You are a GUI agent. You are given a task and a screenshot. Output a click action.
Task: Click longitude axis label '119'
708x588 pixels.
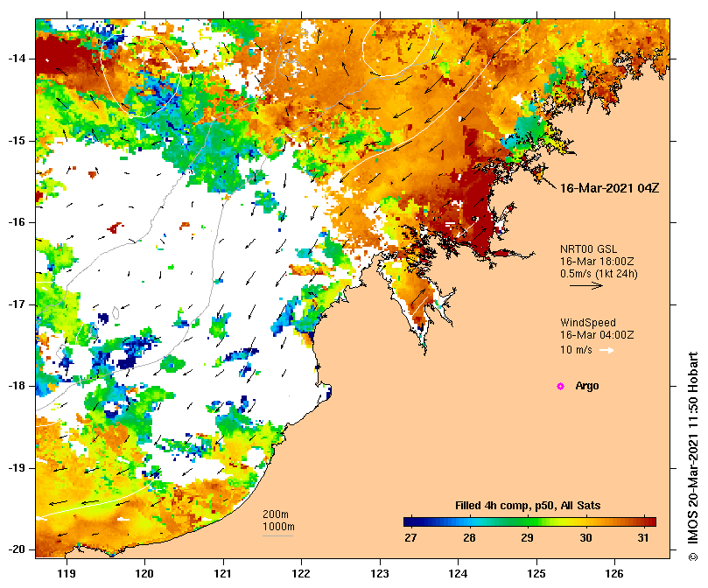coord(67,574)
